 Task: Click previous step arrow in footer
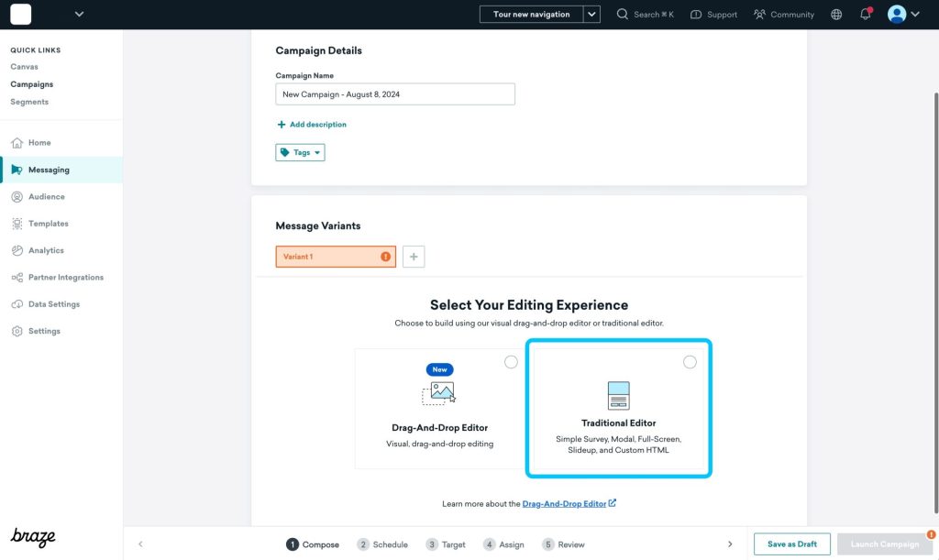point(140,544)
